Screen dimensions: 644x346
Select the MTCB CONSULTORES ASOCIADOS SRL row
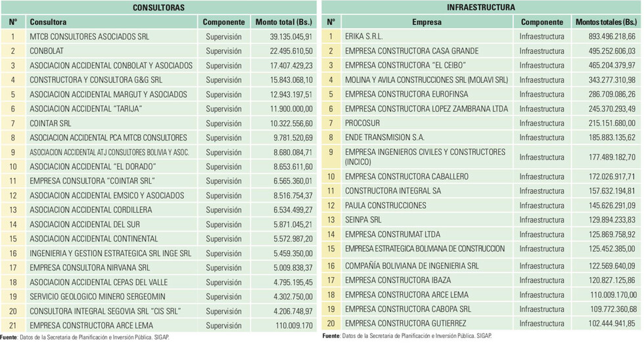(158, 37)
